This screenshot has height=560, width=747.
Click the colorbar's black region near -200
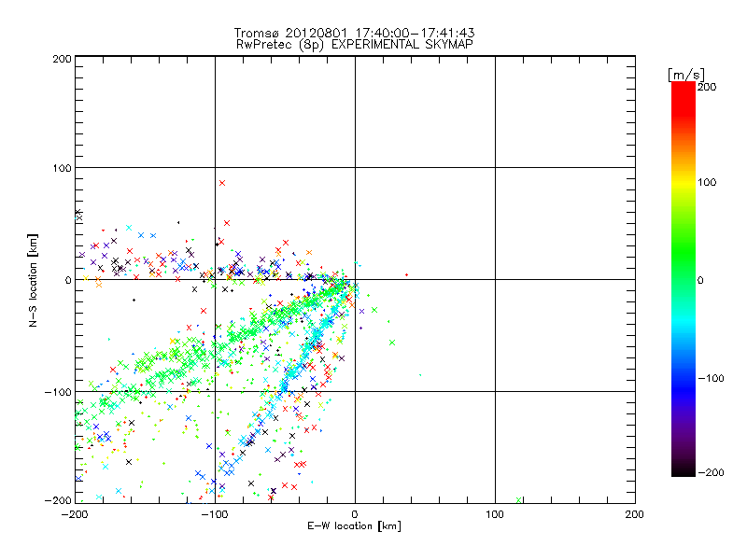(x=684, y=469)
